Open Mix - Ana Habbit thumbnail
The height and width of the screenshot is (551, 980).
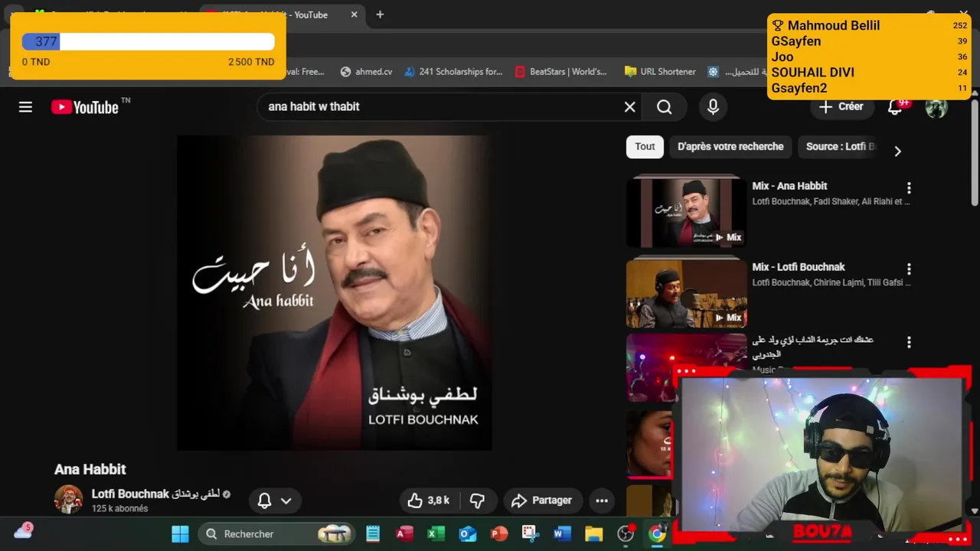pos(686,212)
